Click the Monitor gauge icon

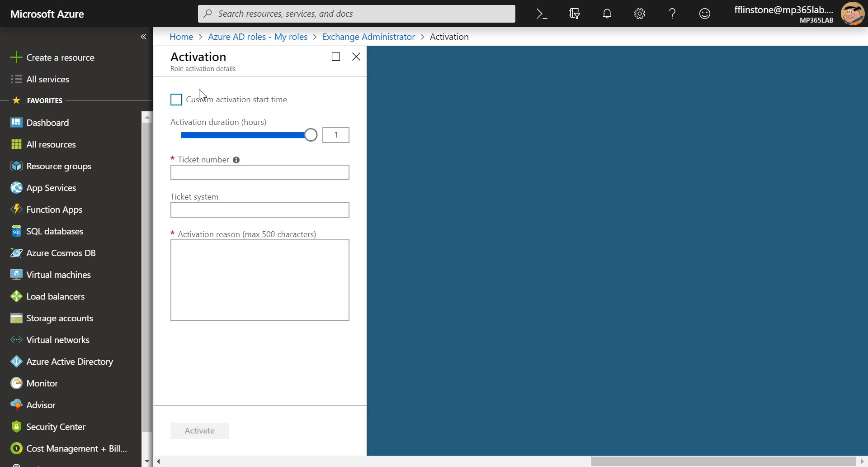(x=16, y=383)
